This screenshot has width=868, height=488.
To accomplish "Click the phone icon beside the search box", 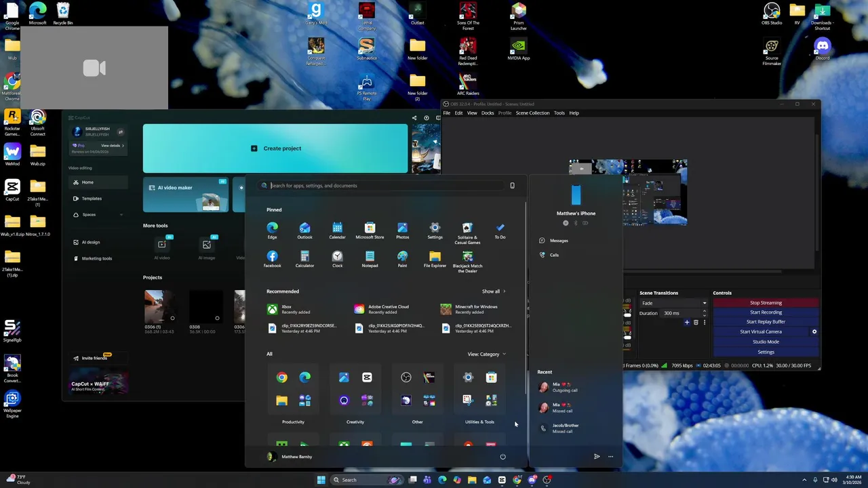I will [512, 186].
